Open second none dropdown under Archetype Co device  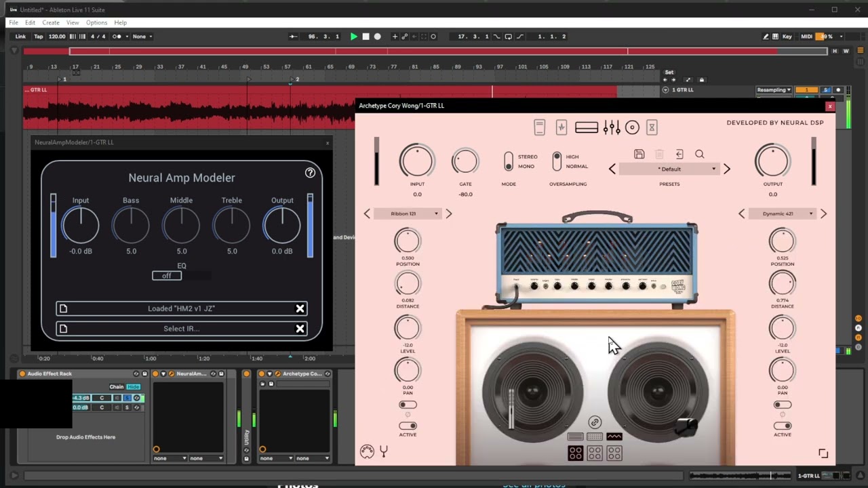(x=313, y=458)
